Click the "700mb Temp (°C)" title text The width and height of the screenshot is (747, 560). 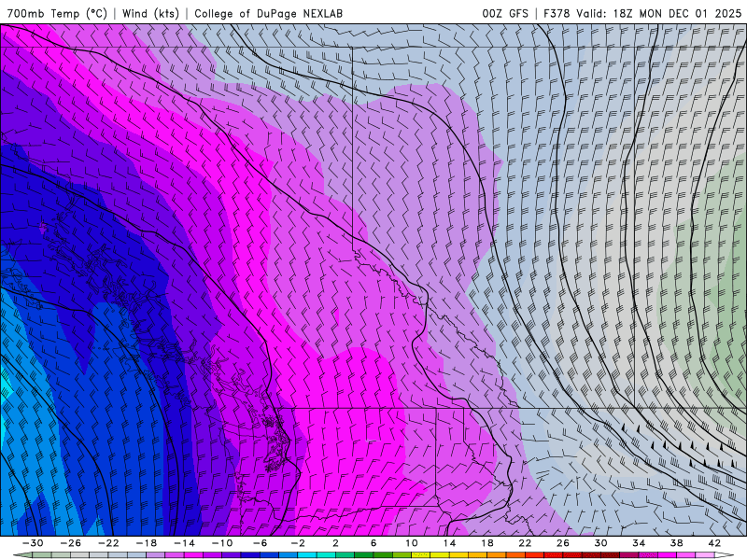click(x=57, y=13)
